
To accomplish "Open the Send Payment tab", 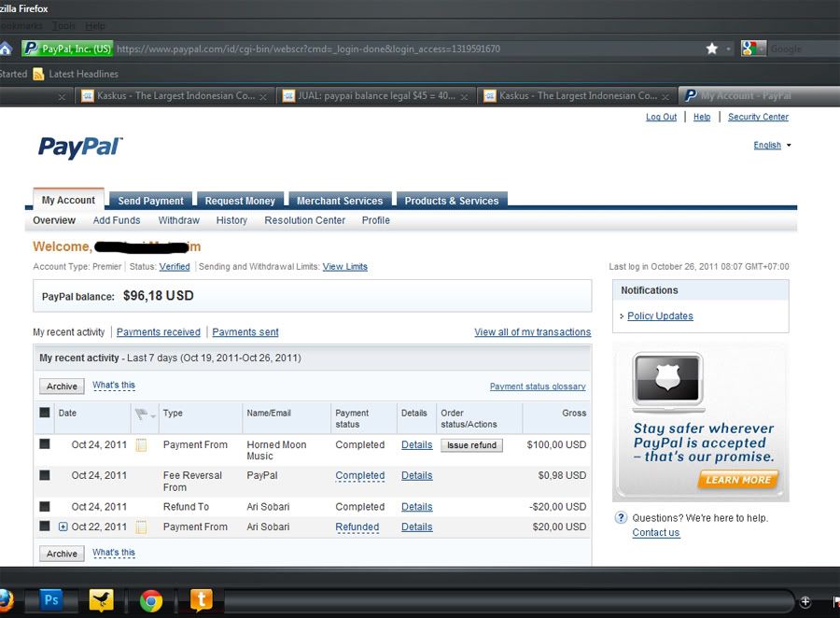I will point(150,201).
